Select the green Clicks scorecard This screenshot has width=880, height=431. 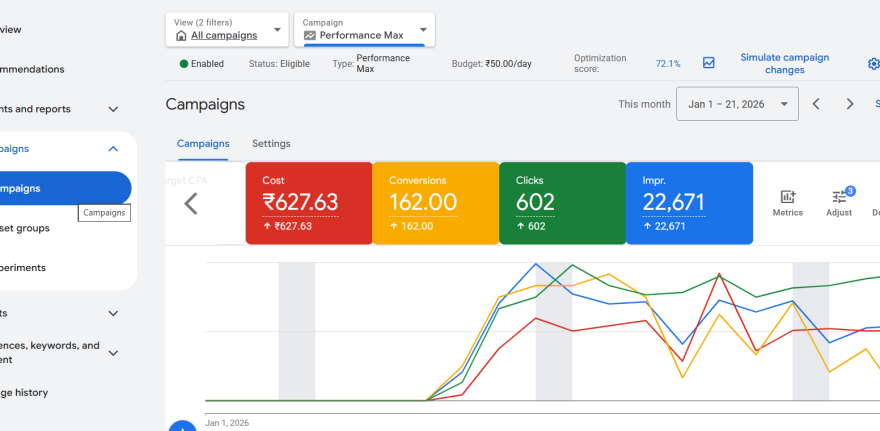[x=561, y=203]
